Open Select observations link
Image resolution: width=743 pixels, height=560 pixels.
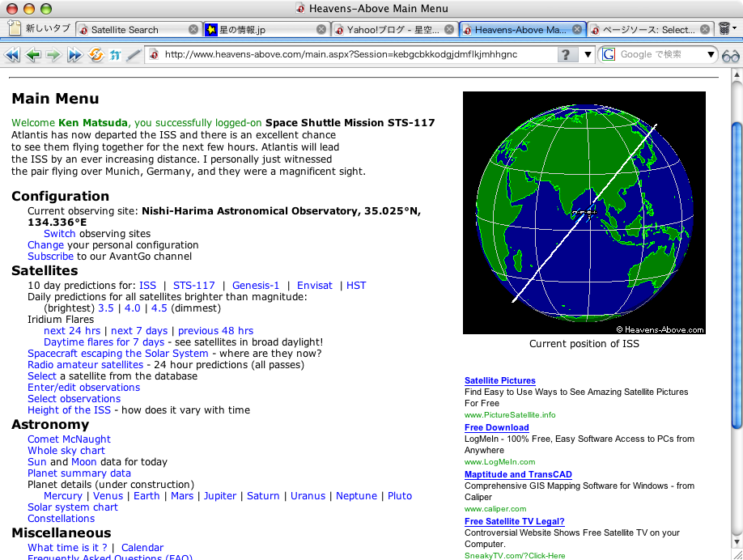[74, 399]
